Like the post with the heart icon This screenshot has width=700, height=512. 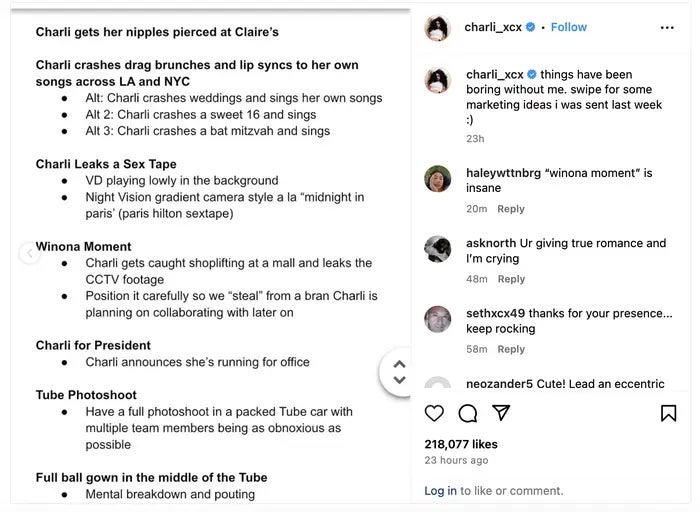[x=434, y=413]
